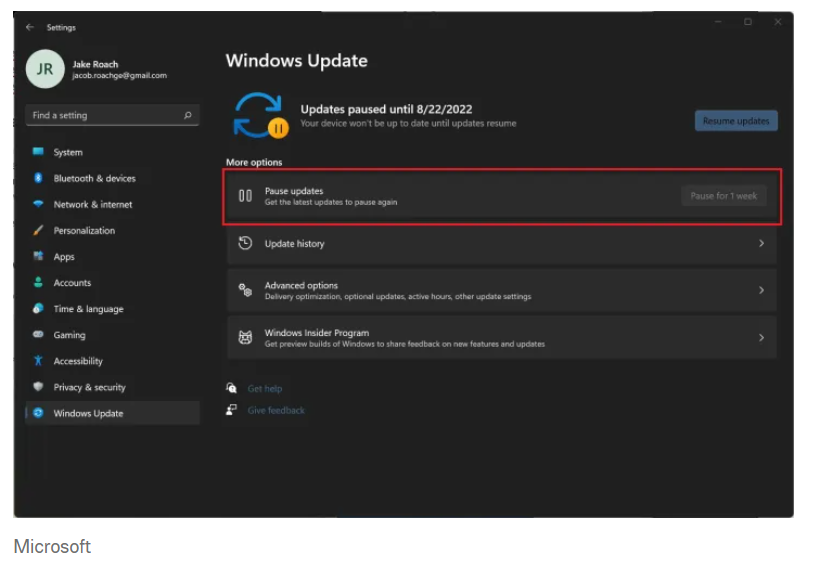The width and height of the screenshot is (813, 563).
Task: Open the Get help link
Action: [264, 388]
